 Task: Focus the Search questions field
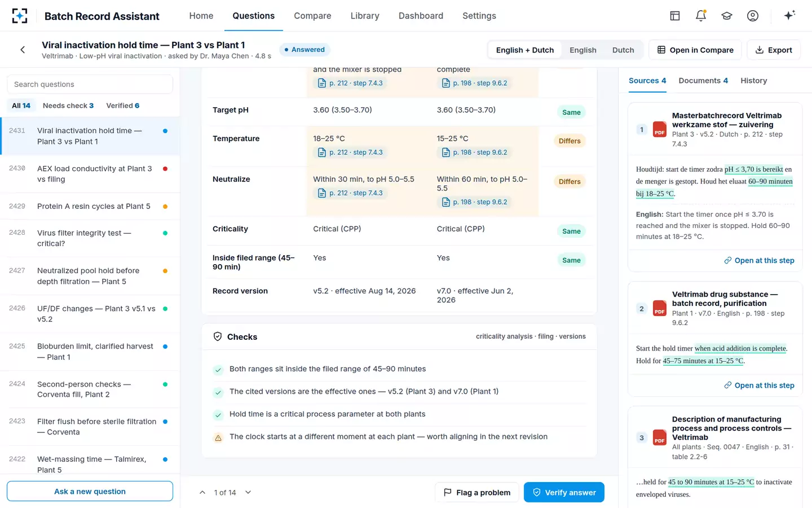(x=90, y=84)
